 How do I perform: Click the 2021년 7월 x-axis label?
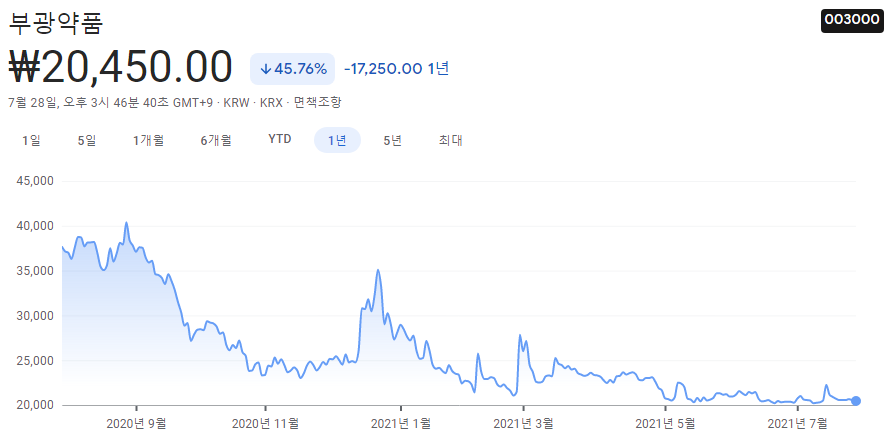pyautogui.click(x=798, y=423)
